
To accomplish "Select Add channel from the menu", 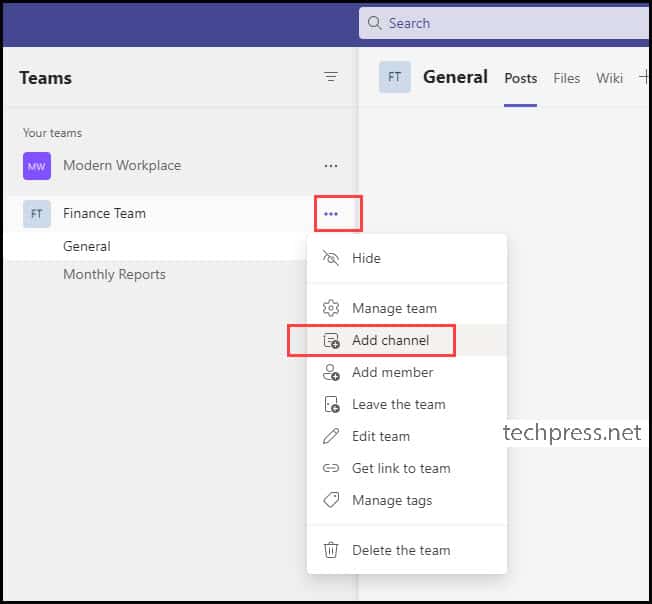I will pyautogui.click(x=407, y=340).
